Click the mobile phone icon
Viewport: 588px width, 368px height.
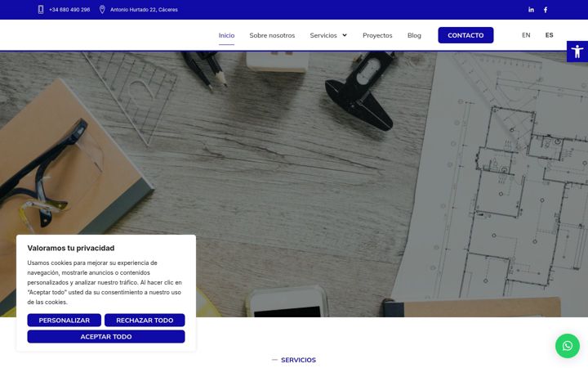(x=41, y=10)
